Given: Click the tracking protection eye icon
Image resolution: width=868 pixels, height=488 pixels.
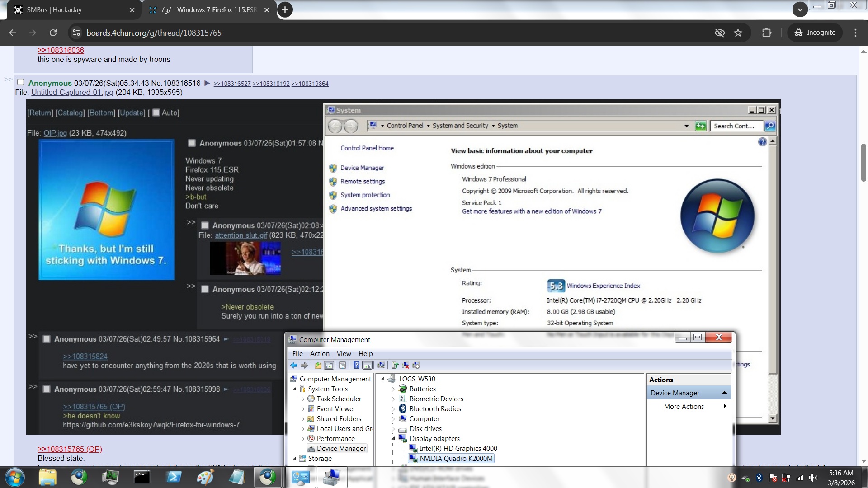Looking at the screenshot, I should (x=719, y=33).
